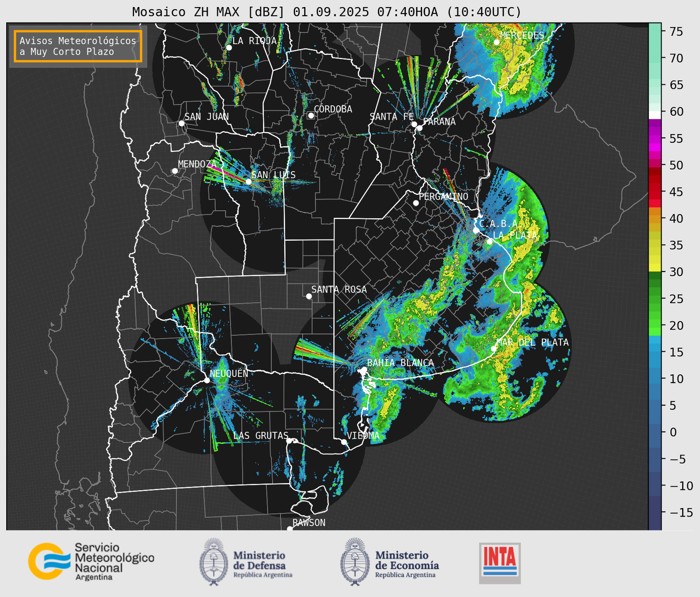Click the Ministerio de Economía emblem
Viewport: 700px width, 597px height.
[355, 562]
